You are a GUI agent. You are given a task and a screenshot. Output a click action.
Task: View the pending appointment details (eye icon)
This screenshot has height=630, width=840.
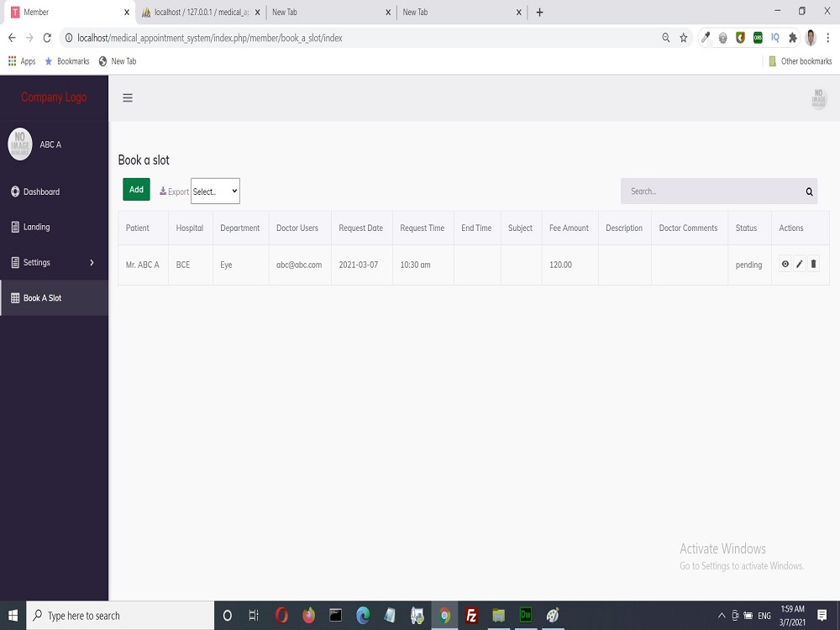[x=785, y=264]
